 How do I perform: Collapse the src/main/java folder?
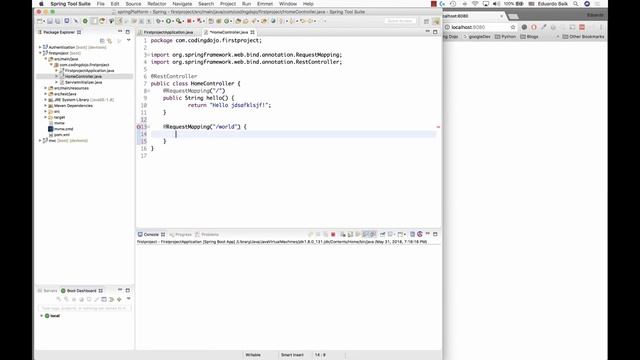(46, 59)
